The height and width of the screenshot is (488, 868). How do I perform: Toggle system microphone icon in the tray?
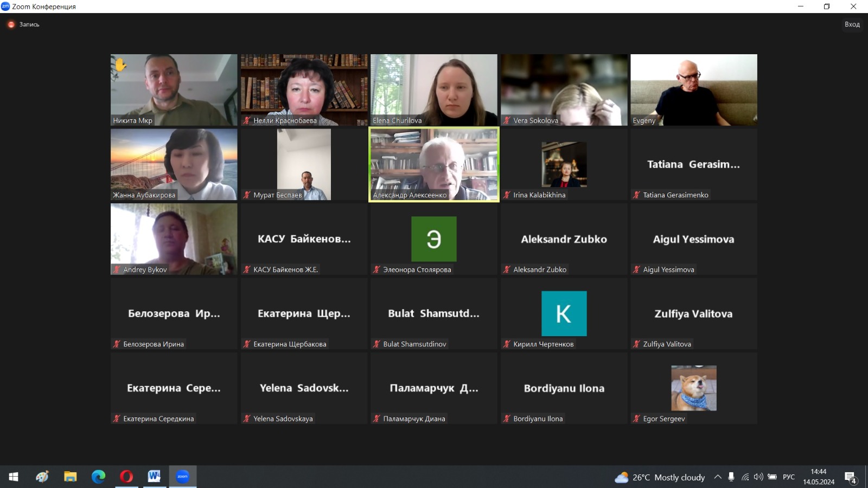731,477
